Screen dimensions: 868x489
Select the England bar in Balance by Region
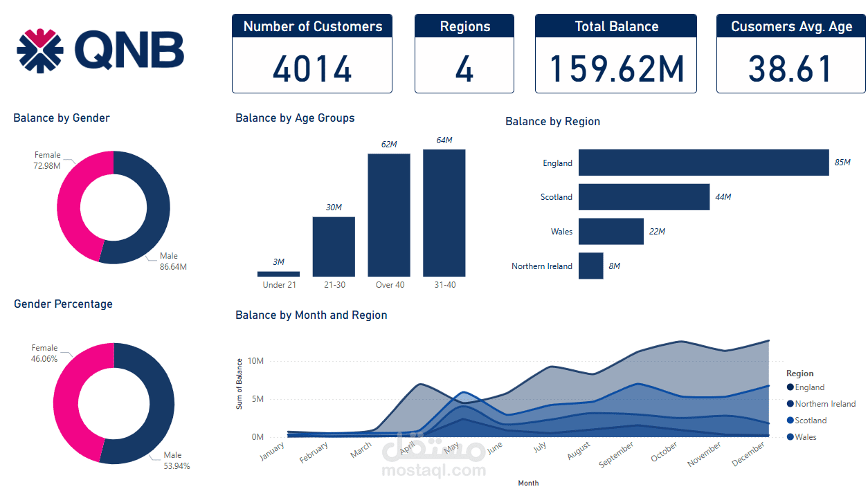(704, 163)
